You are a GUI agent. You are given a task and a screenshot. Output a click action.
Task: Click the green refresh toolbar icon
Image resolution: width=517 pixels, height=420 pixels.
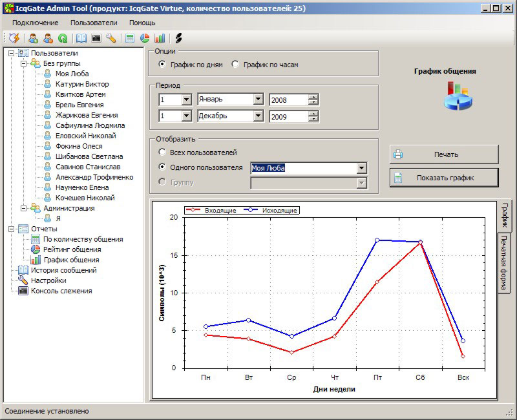pyautogui.click(x=63, y=38)
